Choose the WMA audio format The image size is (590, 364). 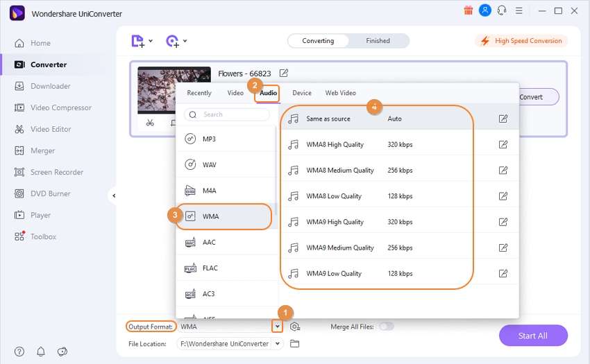226,216
